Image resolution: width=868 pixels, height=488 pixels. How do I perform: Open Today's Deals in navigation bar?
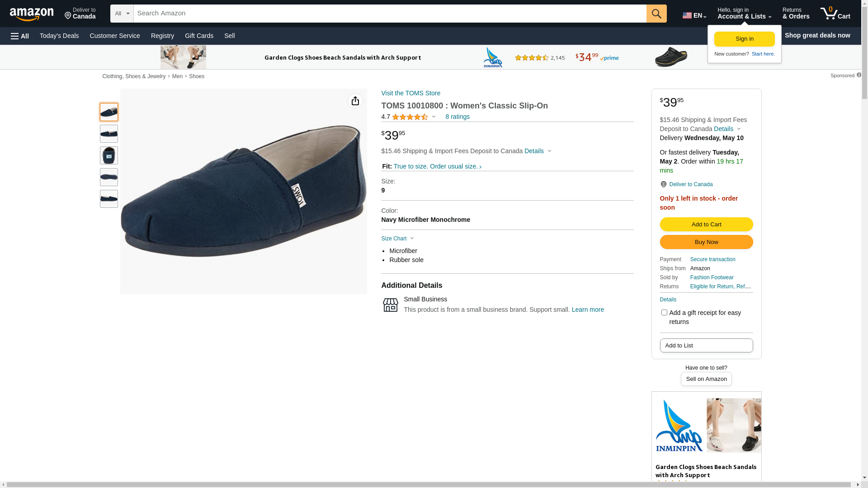tap(59, 36)
